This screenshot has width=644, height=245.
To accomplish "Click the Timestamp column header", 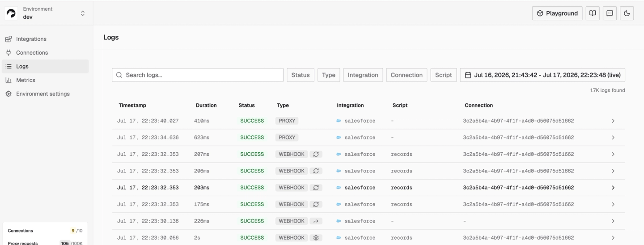I will tap(132, 105).
